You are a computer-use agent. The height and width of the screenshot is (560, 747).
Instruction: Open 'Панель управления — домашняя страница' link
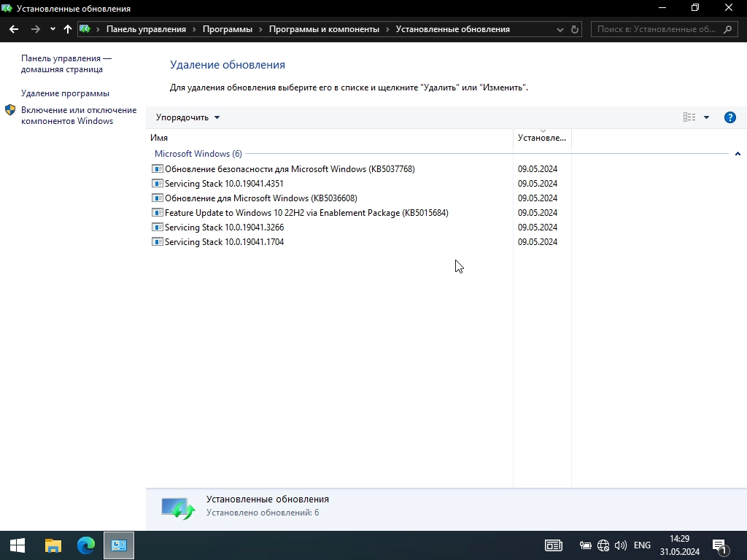tap(66, 64)
